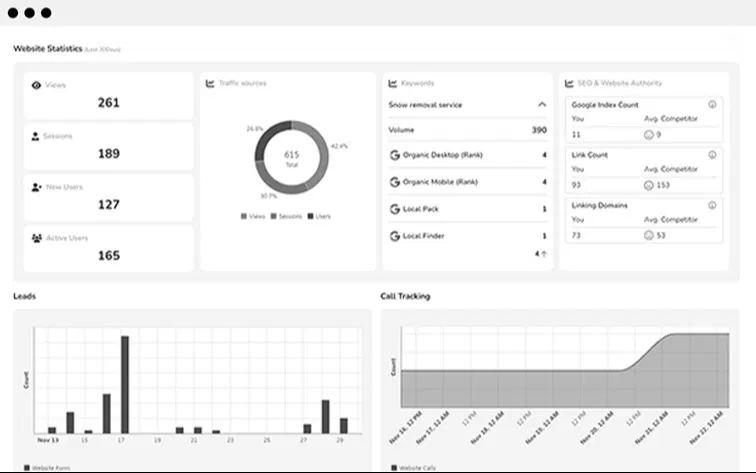
Task: Click the Google icon beside Organic Desktop
Action: coord(394,156)
